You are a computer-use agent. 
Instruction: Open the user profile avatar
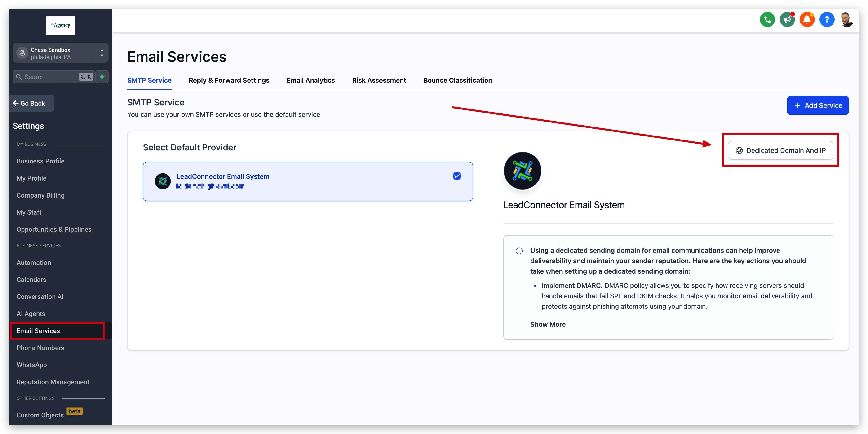[x=846, y=20]
